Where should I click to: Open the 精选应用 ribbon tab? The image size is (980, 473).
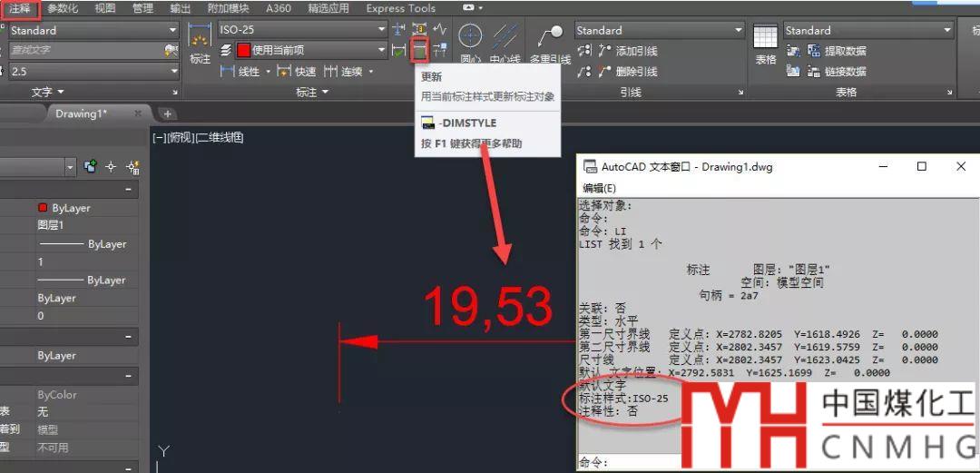pyautogui.click(x=328, y=9)
